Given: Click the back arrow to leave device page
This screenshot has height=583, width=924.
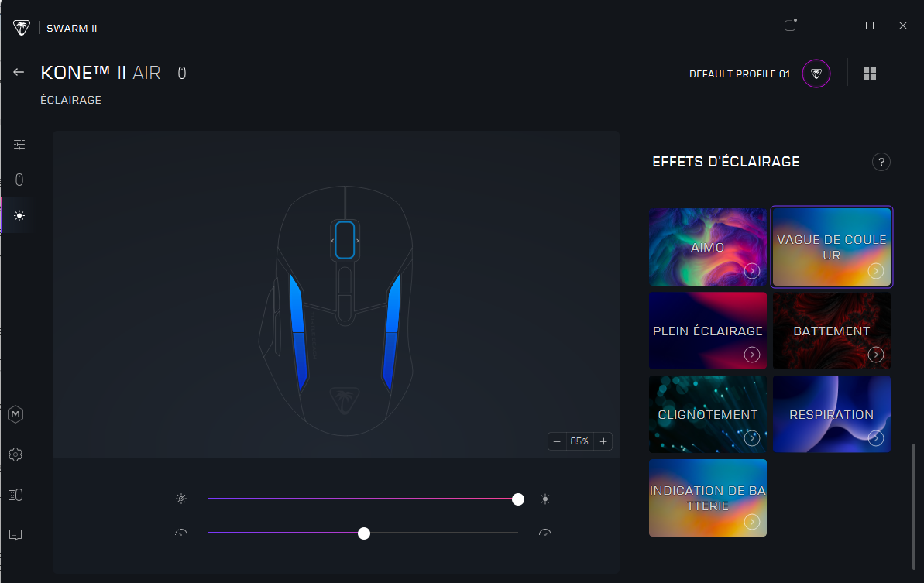Looking at the screenshot, I should coord(18,71).
